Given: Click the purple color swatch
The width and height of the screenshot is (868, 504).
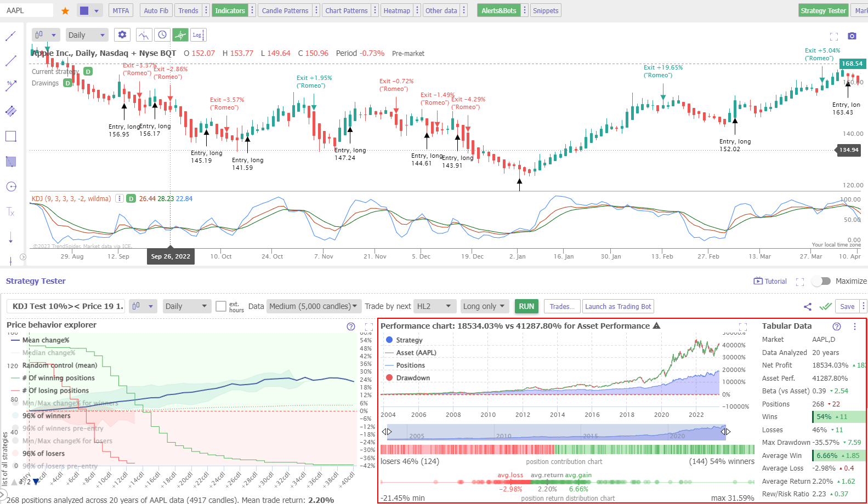Looking at the screenshot, I should pos(84,10).
